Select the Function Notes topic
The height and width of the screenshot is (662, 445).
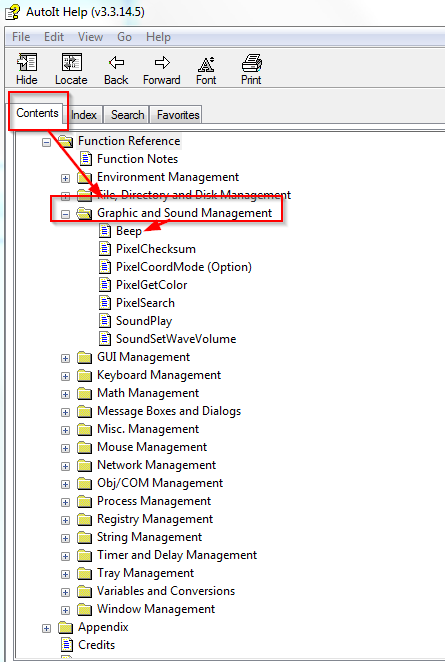pyautogui.click(x=137, y=159)
